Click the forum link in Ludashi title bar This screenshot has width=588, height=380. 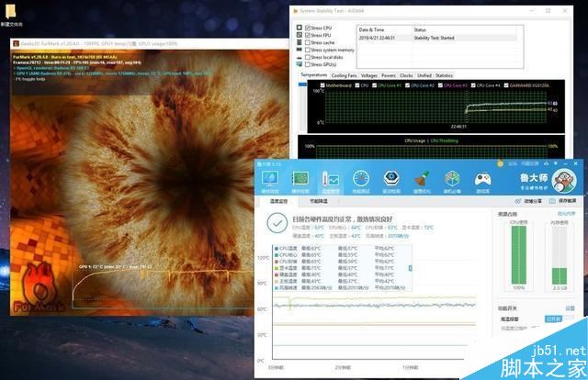(513, 163)
